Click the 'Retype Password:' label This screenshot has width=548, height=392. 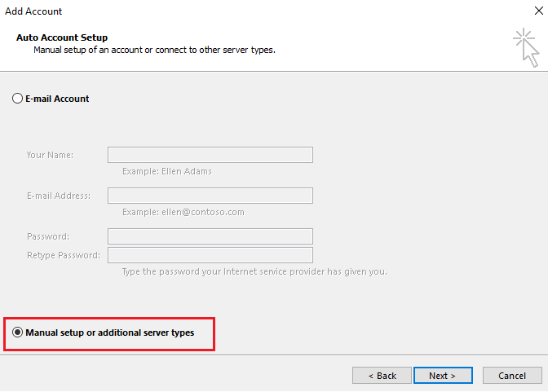point(64,255)
